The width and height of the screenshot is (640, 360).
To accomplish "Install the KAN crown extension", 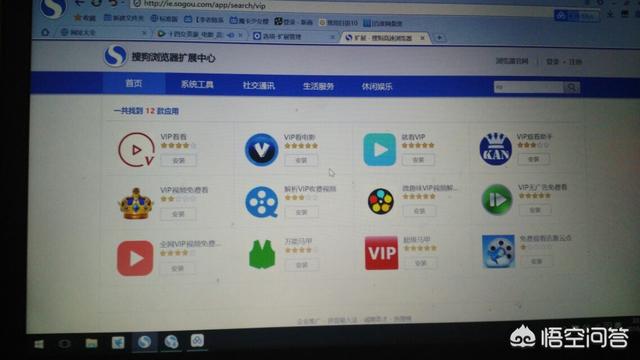I will coord(534,159).
